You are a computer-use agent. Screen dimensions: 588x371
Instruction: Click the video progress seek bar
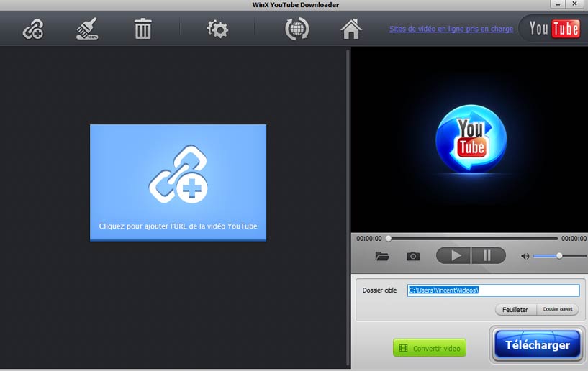[x=473, y=238]
